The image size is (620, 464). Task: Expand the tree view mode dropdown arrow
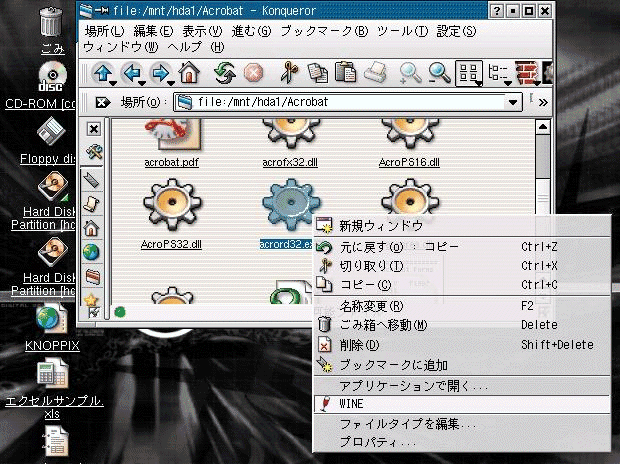point(508,83)
